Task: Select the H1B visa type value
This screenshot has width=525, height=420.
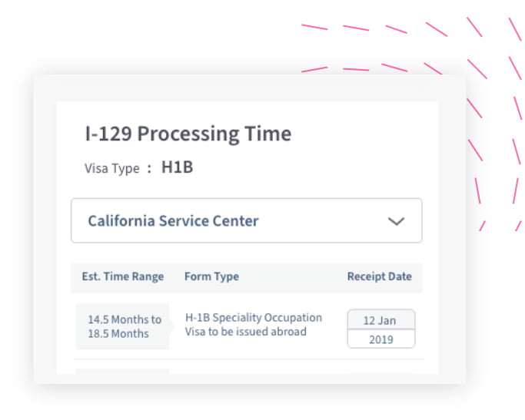Action: click(x=177, y=167)
